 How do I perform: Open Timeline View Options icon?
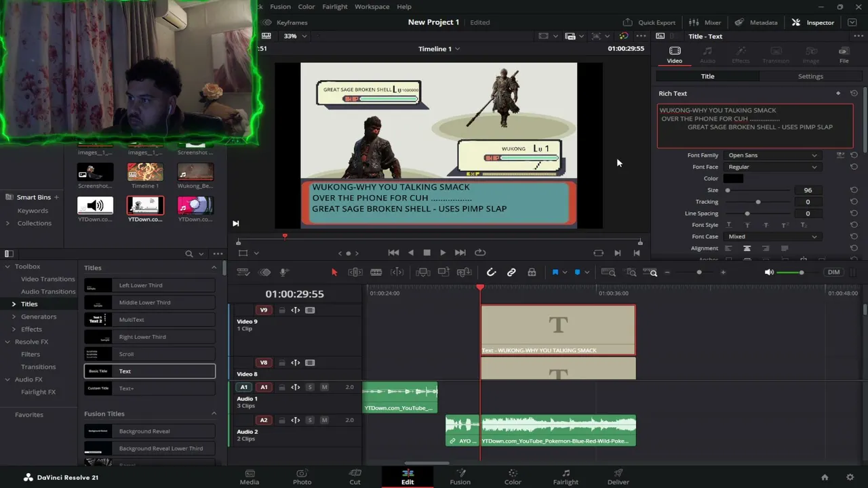point(243,272)
